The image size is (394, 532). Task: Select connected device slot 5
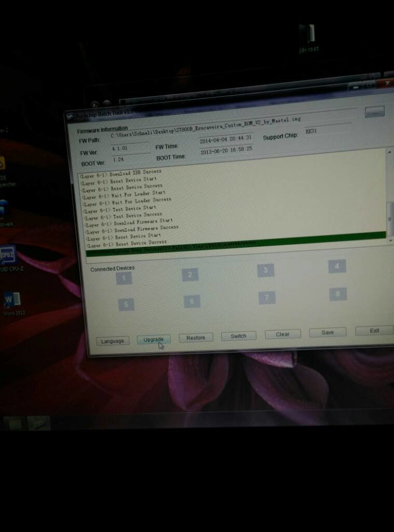[x=126, y=304]
